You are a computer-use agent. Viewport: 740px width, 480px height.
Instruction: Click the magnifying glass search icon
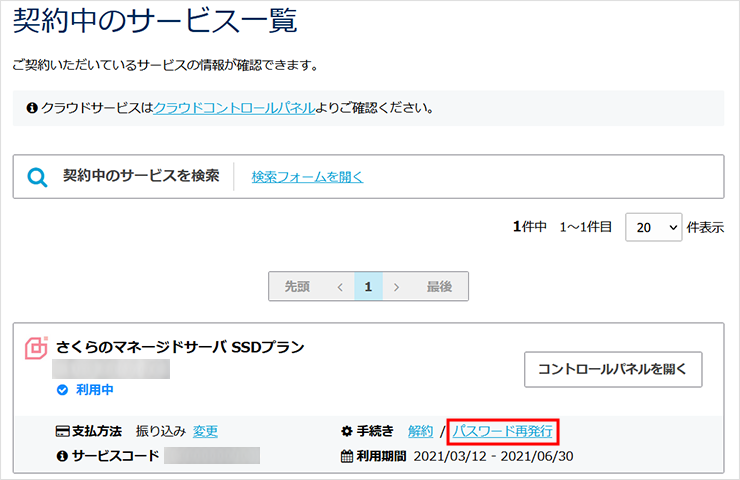coord(37,177)
